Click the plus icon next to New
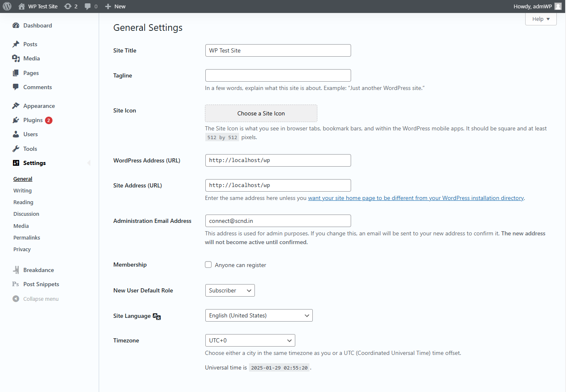 (108, 6)
